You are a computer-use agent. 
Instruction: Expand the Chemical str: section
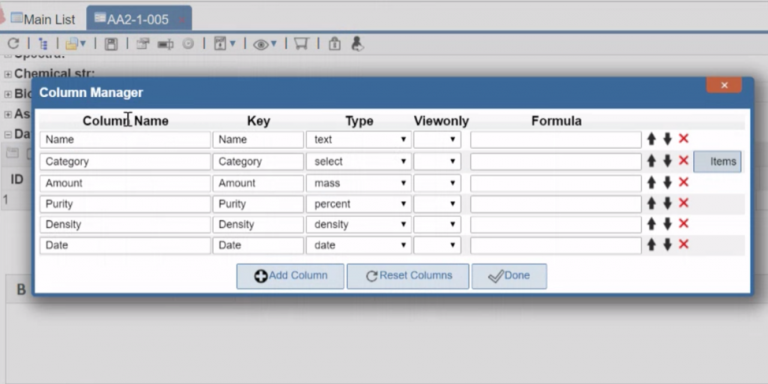[x=8, y=74]
